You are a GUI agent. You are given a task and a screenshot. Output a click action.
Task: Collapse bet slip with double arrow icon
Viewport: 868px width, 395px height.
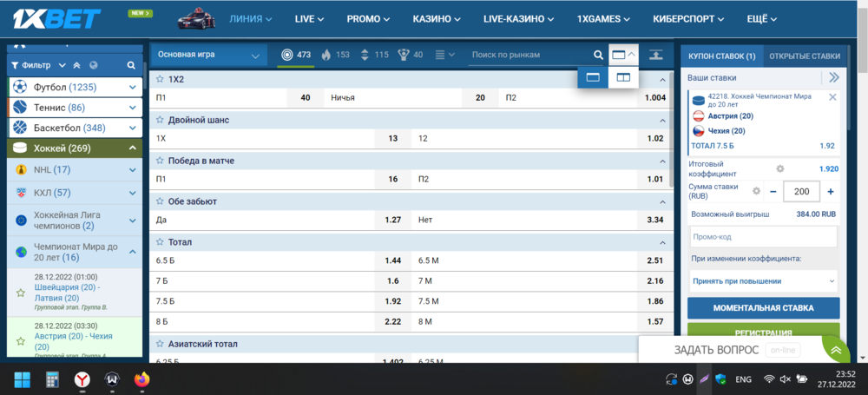[x=833, y=77]
